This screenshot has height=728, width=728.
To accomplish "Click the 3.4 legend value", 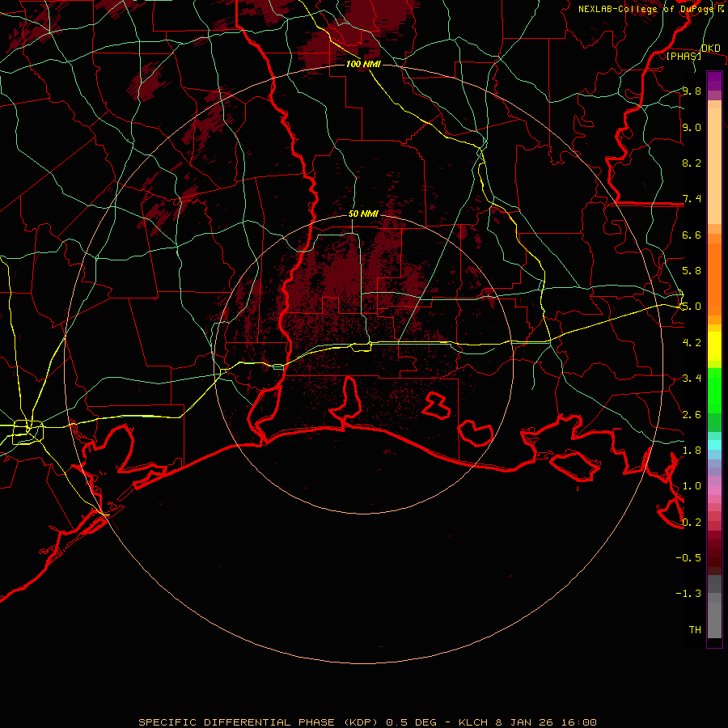I will tap(692, 379).
